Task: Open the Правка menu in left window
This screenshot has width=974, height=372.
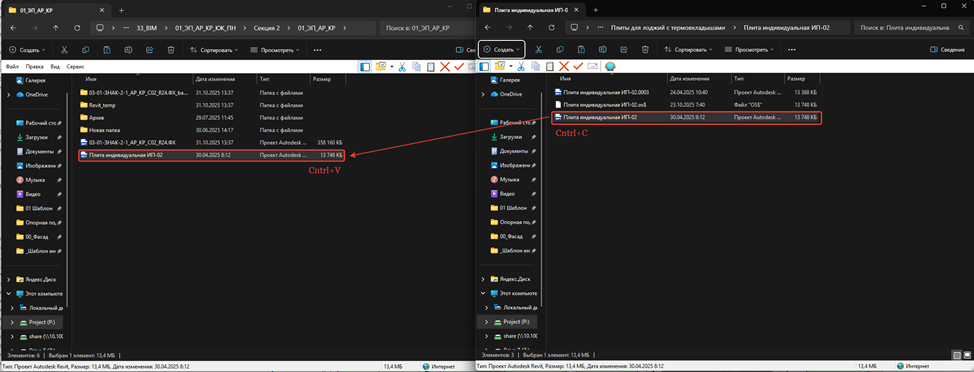Action: (x=35, y=66)
